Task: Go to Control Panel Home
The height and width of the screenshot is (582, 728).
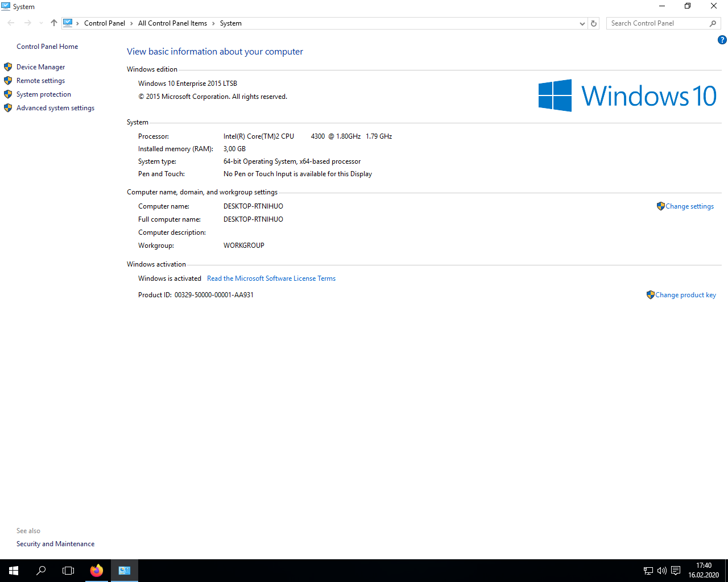Action: [x=47, y=47]
